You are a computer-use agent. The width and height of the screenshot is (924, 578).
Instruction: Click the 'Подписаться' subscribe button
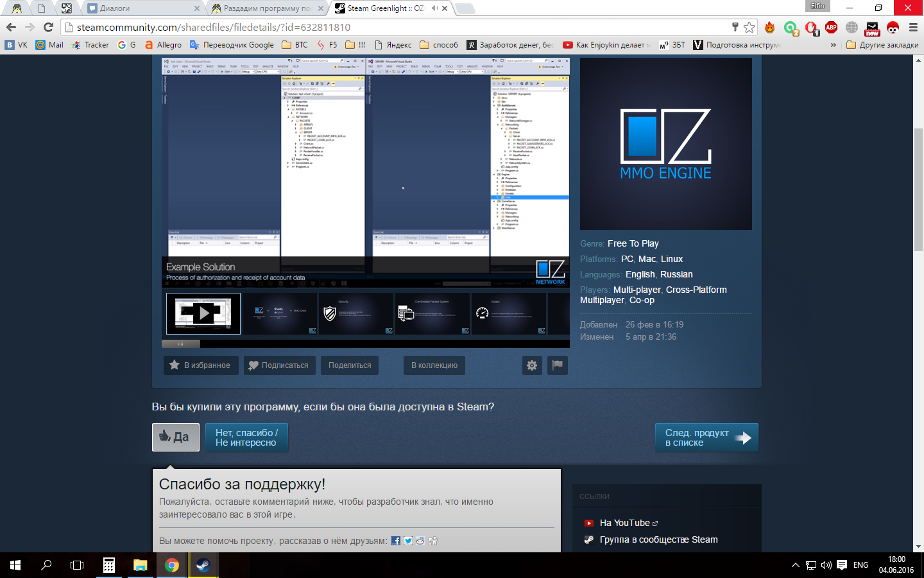[x=279, y=365]
